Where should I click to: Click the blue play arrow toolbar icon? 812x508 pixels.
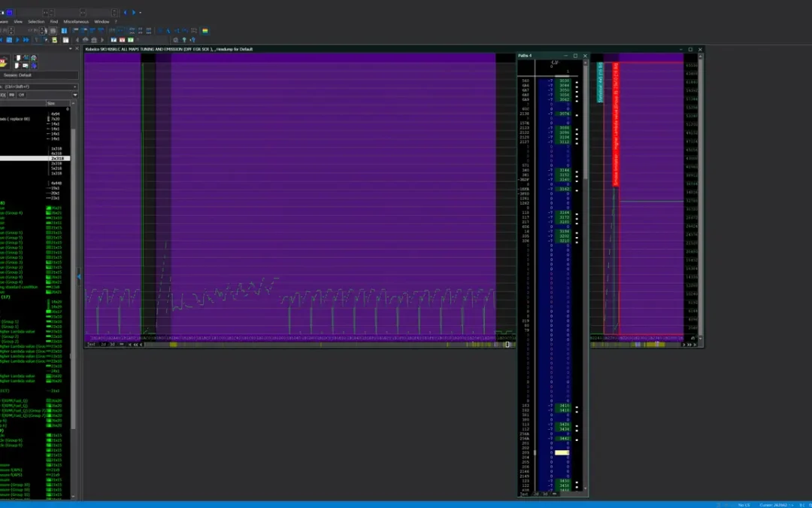[17, 40]
